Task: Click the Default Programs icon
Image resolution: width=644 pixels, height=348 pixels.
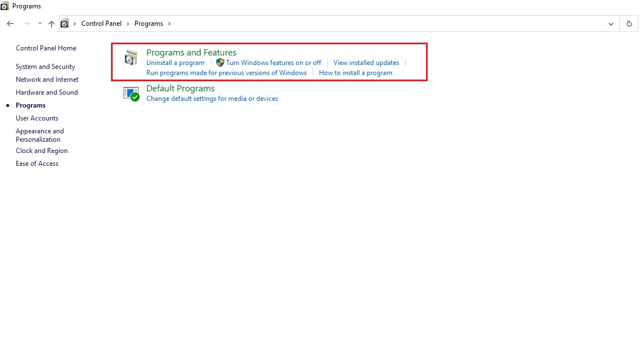Action: (x=131, y=94)
